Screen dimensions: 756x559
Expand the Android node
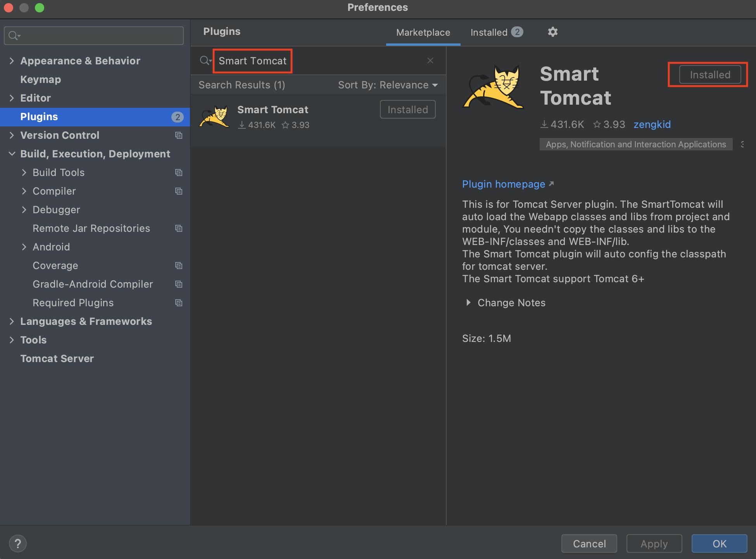24,247
